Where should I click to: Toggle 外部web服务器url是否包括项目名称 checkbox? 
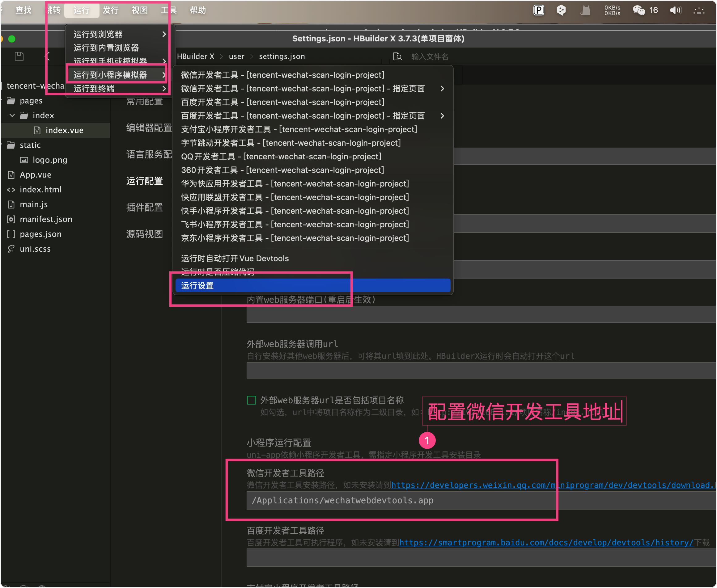tap(252, 400)
